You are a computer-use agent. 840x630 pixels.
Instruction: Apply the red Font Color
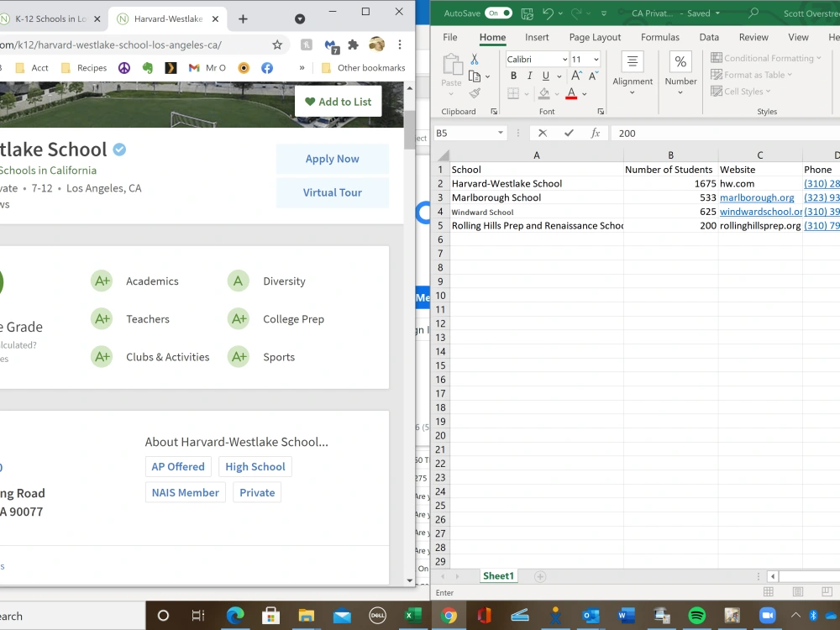click(571, 94)
